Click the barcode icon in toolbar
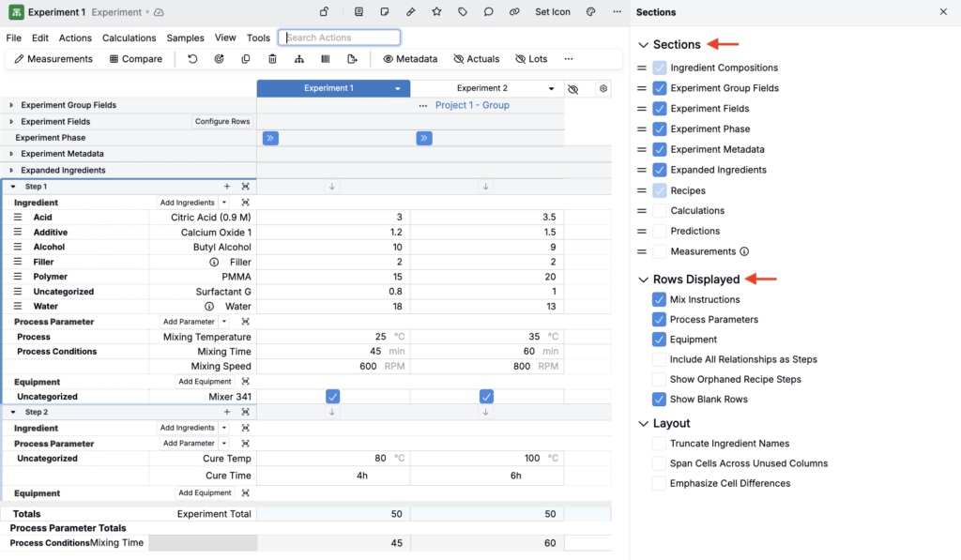The image size is (961, 560). [x=326, y=59]
